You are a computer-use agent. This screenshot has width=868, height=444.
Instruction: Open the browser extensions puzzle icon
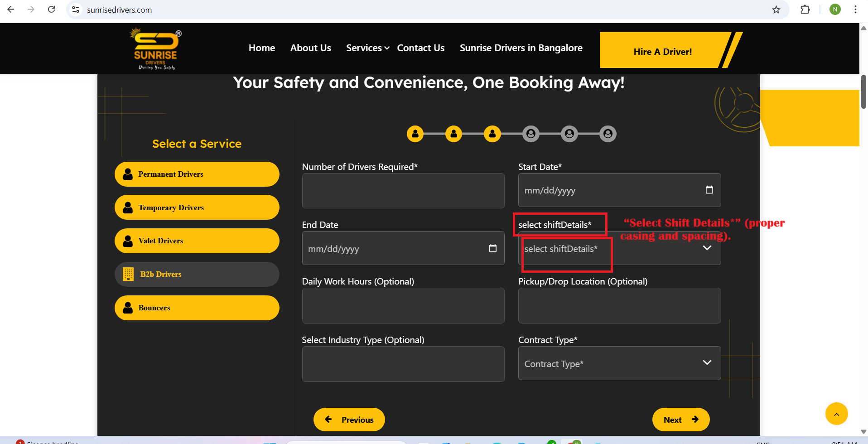coord(805,10)
